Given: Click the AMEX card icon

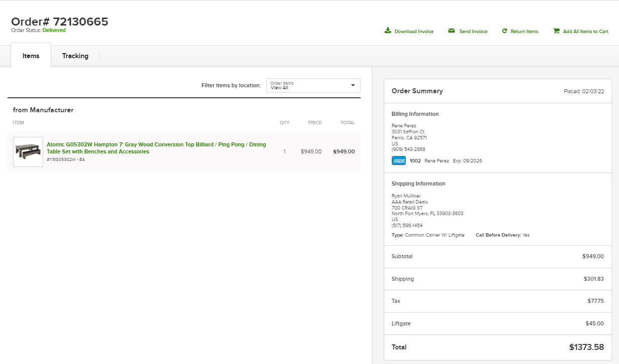Looking at the screenshot, I should click(399, 161).
